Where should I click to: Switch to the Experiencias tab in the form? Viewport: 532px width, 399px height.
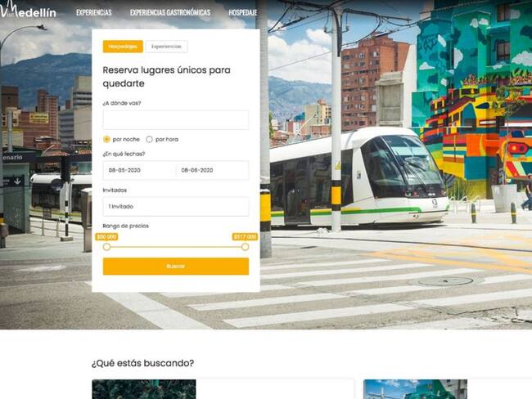click(x=166, y=47)
